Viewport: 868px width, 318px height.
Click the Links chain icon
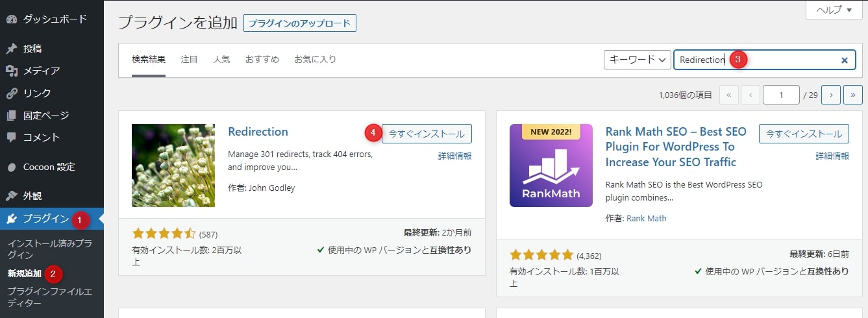coord(12,93)
